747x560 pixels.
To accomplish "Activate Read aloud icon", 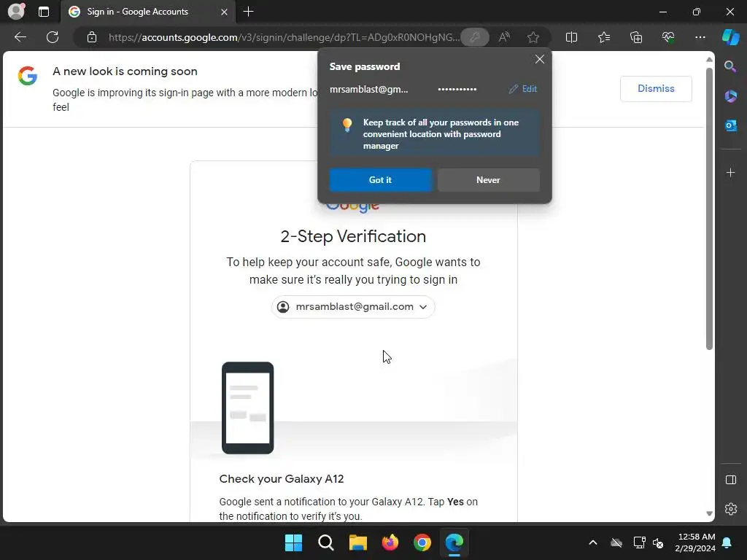I will coord(504,37).
